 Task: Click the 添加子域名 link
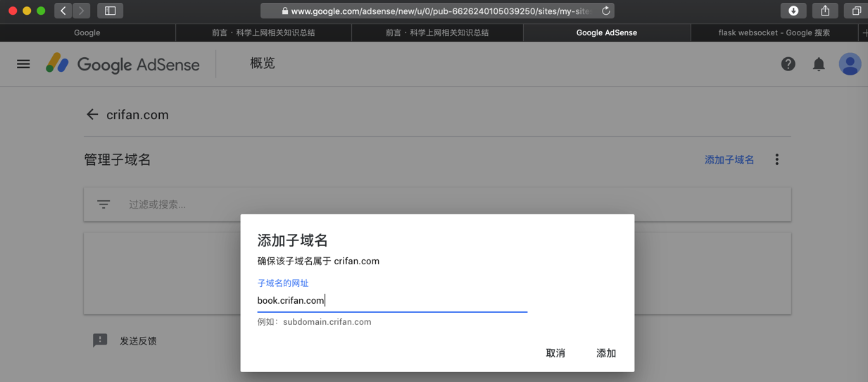pyautogui.click(x=729, y=160)
